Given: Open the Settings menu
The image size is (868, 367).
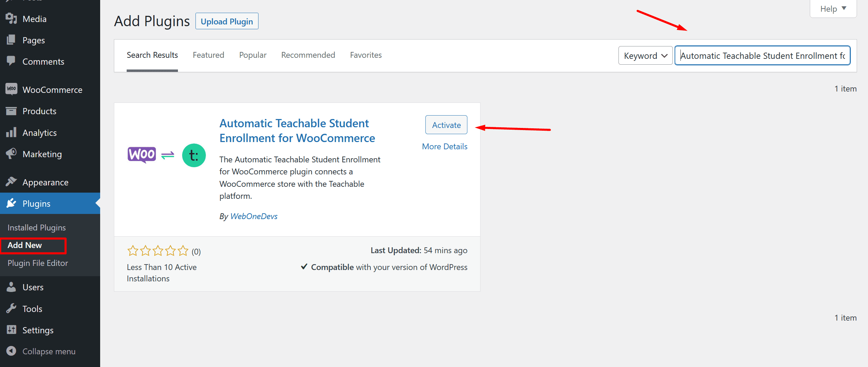Looking at the screenshot, I should point(50,330).
